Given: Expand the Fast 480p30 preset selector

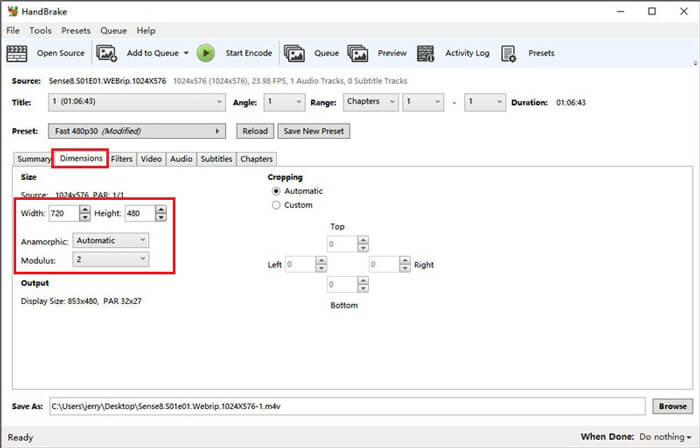Looking at the screenshot, I should point(137,131).
